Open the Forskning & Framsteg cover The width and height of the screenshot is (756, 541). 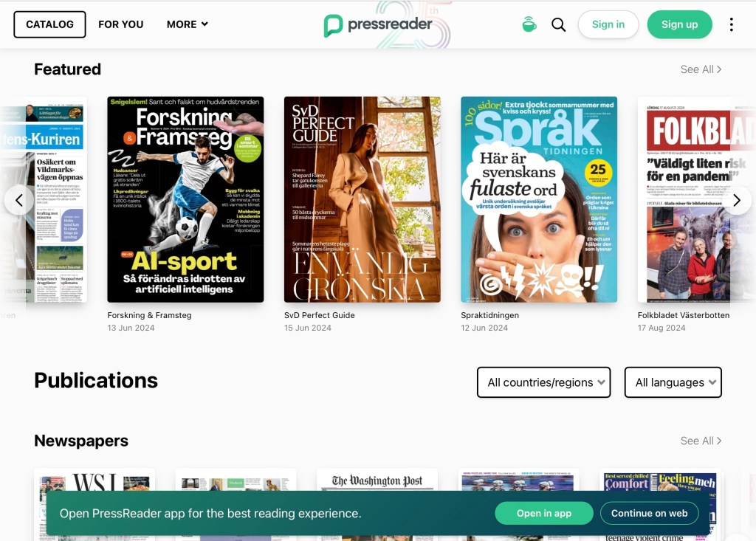click(x=185, y=199)
